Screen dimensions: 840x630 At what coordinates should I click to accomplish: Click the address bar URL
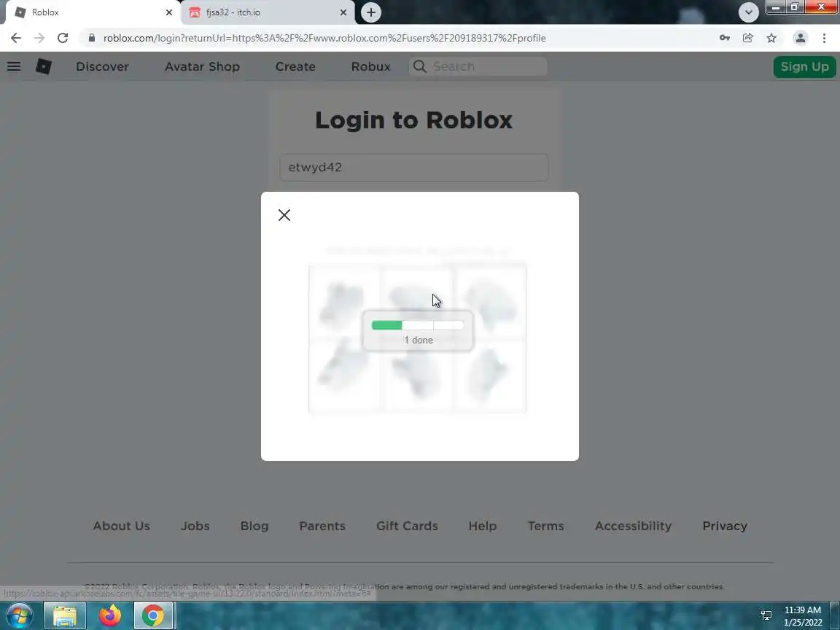coord(324,38)
